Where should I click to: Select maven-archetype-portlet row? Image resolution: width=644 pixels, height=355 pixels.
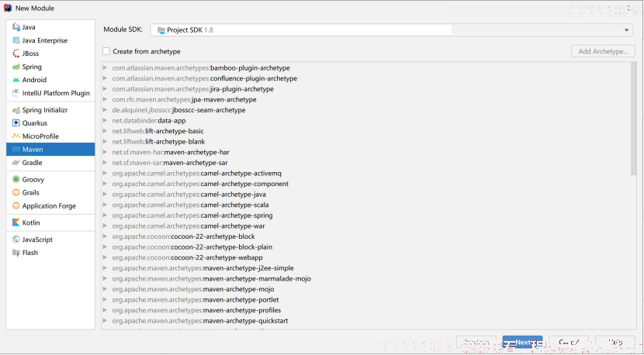[365, 300]
